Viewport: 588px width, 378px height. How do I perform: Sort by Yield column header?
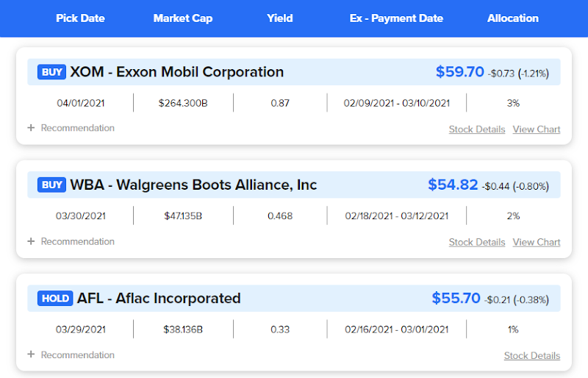pyautogui.click(x=280, y=18)
